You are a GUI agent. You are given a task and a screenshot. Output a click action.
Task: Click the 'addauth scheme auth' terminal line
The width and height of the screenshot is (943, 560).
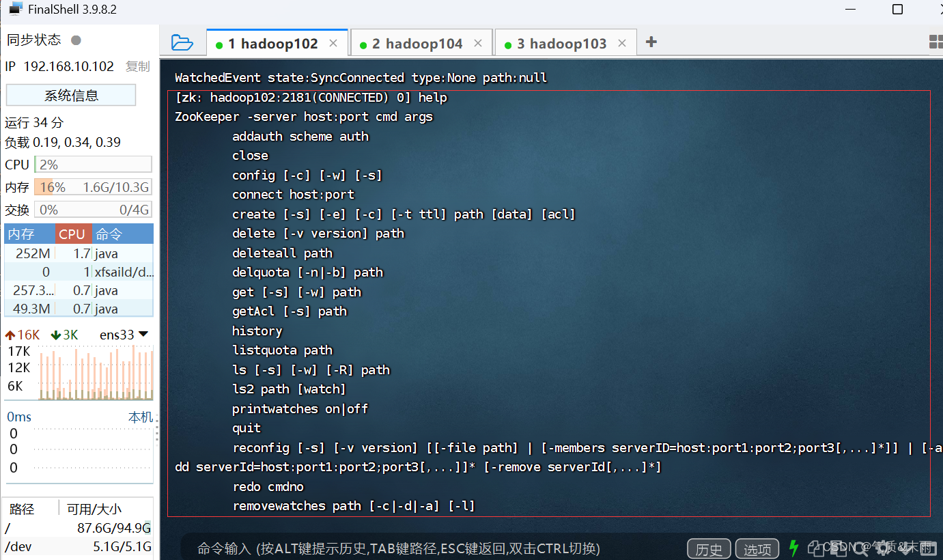pos(300,136)
